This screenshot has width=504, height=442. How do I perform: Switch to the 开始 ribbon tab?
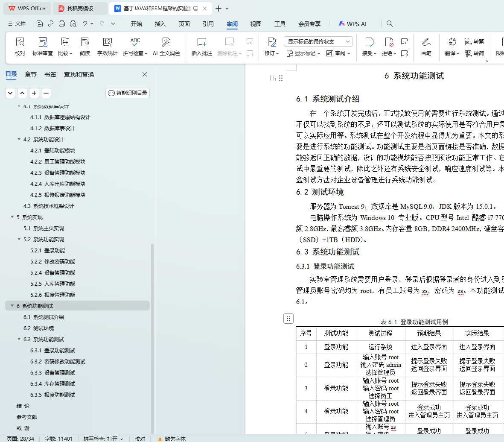(x=136, y=24)
